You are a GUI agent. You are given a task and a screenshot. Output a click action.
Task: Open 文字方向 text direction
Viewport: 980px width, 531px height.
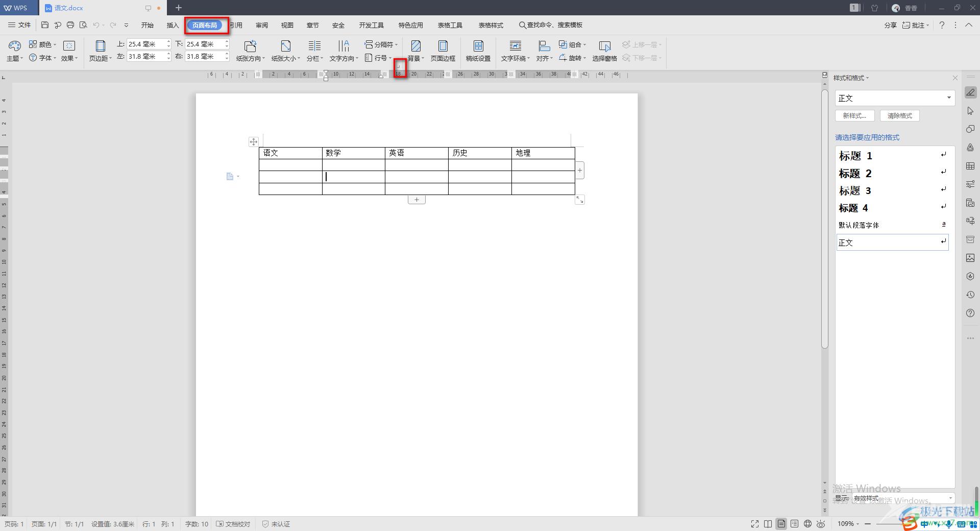(344, 51)
